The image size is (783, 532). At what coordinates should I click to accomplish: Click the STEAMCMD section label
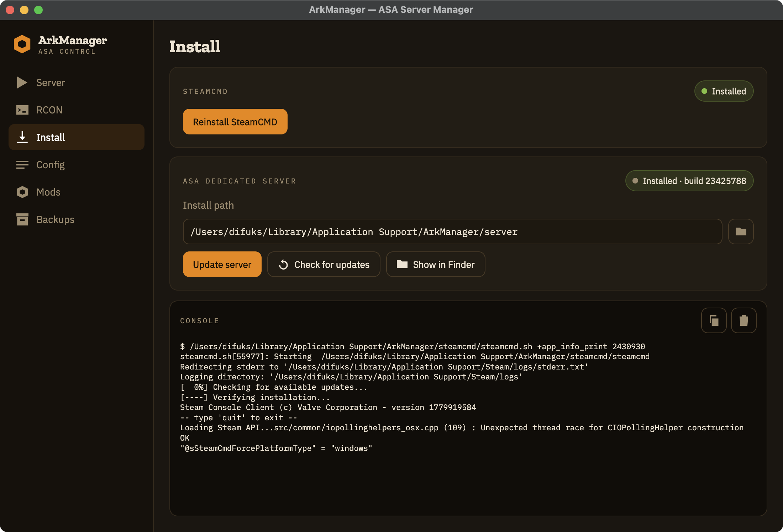coord(205,91)
